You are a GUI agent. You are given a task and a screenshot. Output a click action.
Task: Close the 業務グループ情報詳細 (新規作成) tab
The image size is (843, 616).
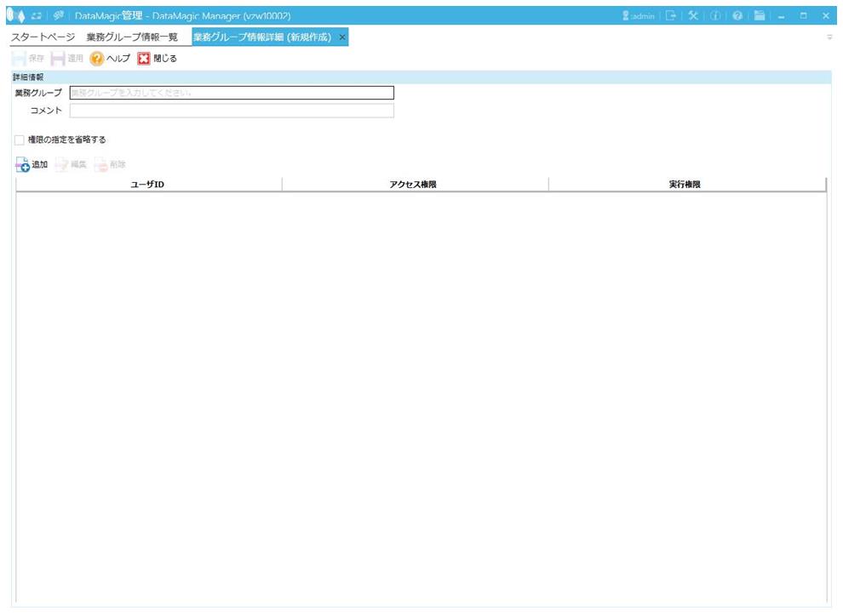click(342, 37)
